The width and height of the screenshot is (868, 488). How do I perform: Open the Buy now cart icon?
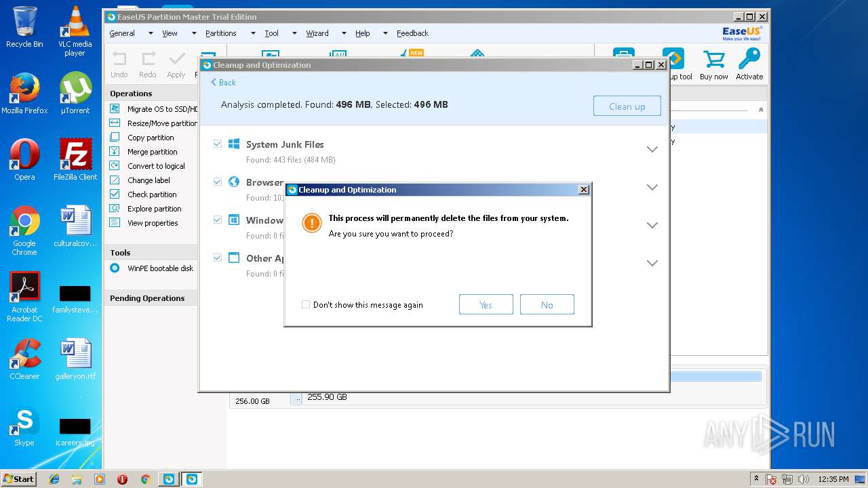tap(714, 59)
